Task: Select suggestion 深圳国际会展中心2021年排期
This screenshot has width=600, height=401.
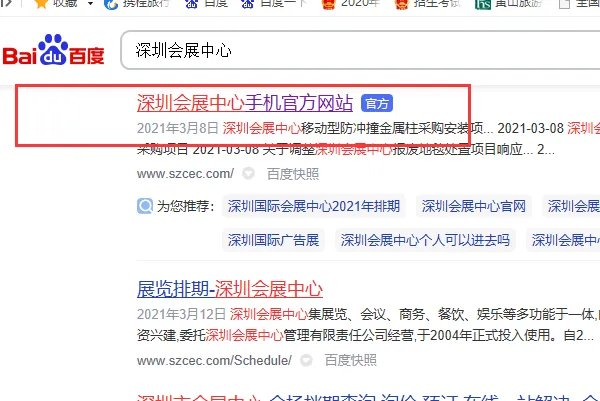Action: coord(314,206)
